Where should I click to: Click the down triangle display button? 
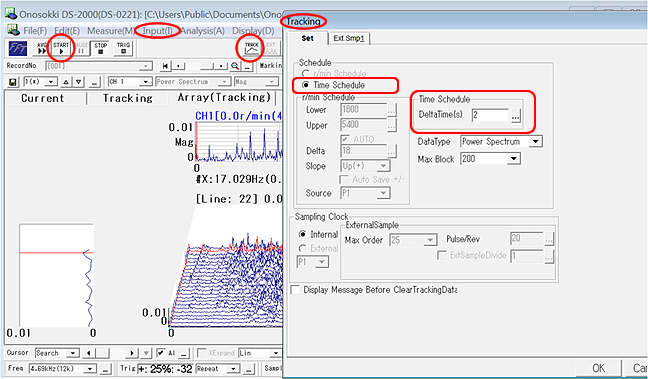79,82
